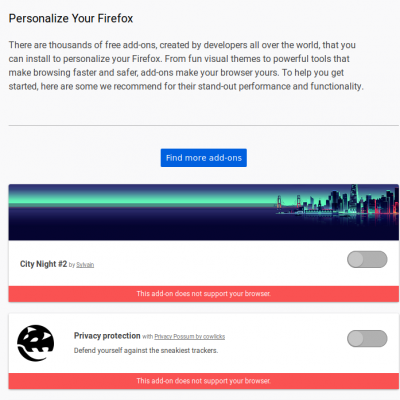Click the intro paragraph about free add-ons
The width and height of the screenshot is (400, 400).
186,66
